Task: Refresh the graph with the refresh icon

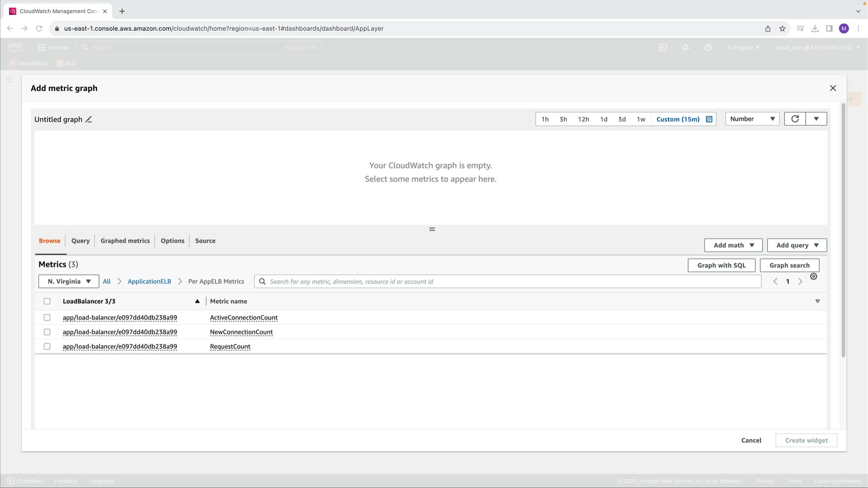Action: (x=795, y=119)
